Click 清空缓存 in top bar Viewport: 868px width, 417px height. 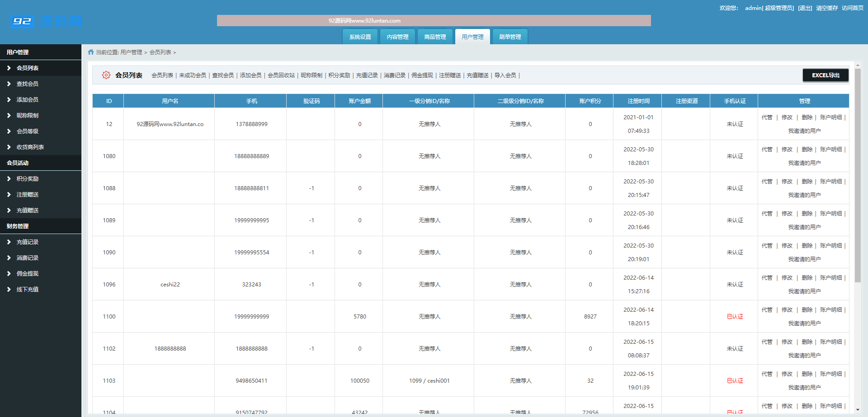click(827, 8)
